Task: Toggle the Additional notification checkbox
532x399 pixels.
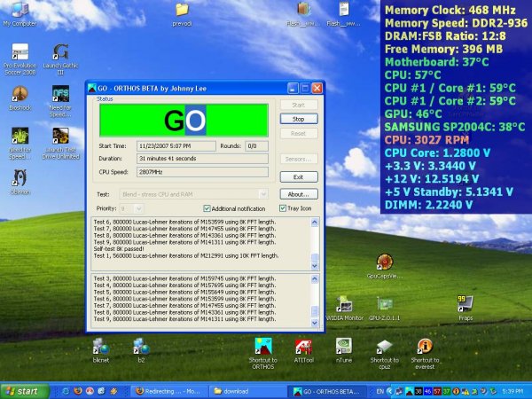Action: (x=207, y=208)
